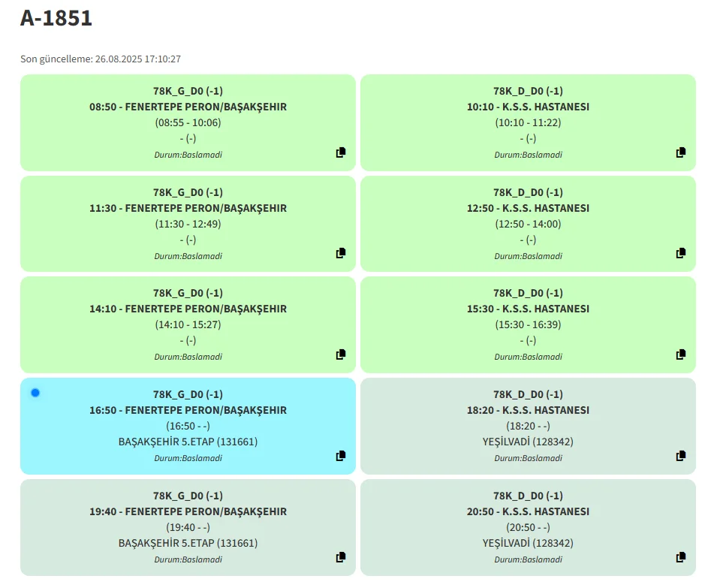Click YEŞİLVADİ (128342) in the 18:20 card

(528, 442)
